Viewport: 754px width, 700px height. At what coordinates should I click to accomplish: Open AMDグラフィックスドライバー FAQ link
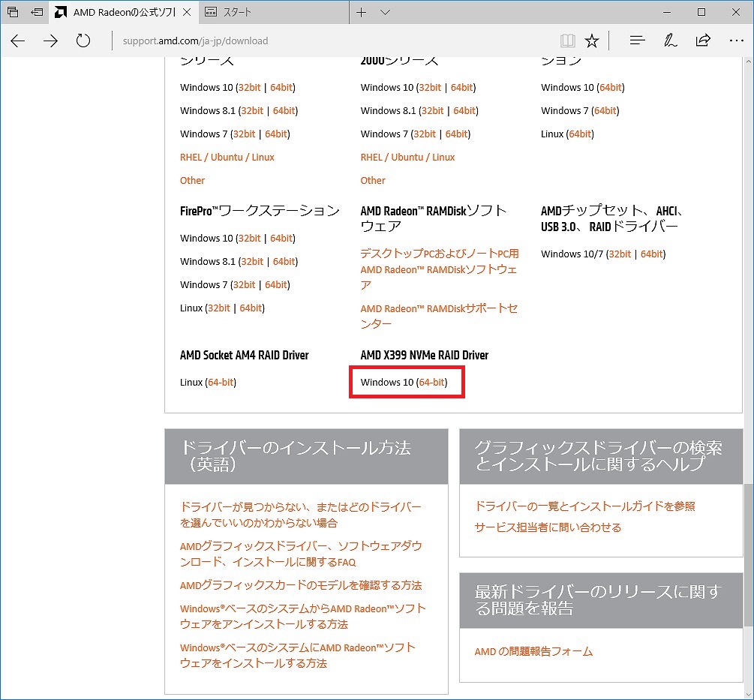301,554
